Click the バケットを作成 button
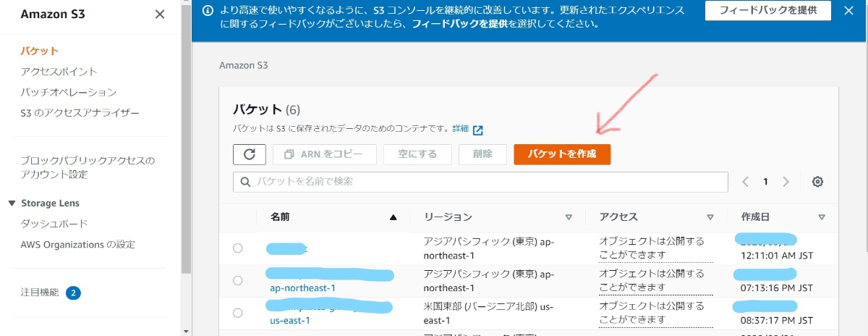Screen dimensions: 868x336 click(562, 154)
